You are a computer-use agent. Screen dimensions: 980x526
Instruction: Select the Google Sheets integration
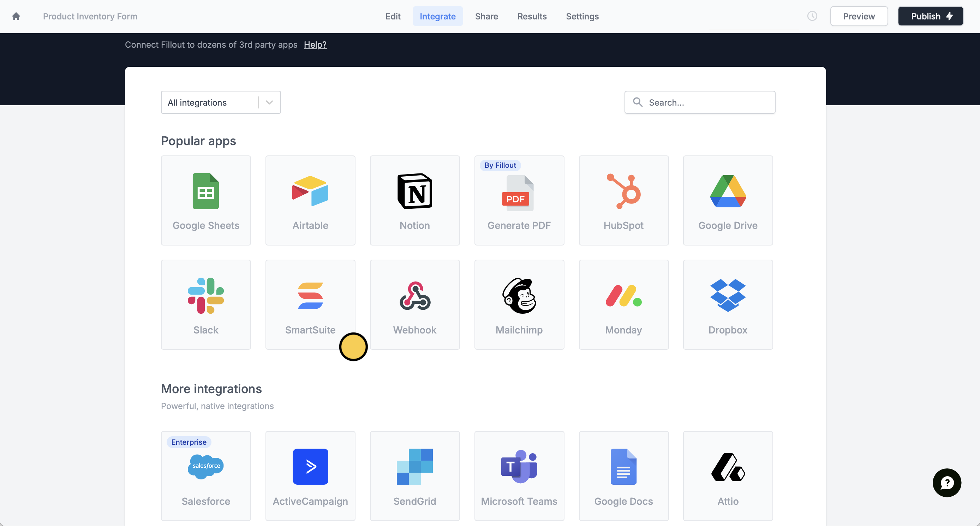[206, 200]
